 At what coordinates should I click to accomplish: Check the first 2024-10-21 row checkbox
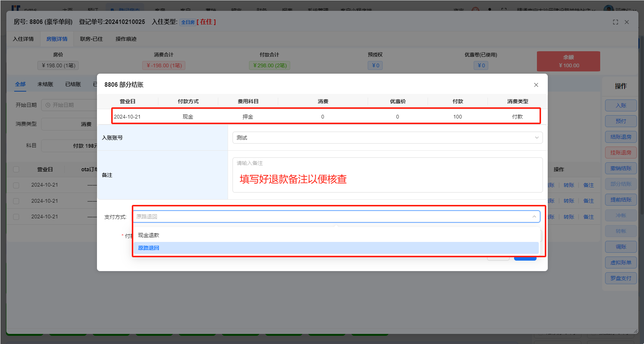click(x=16, y=185)
